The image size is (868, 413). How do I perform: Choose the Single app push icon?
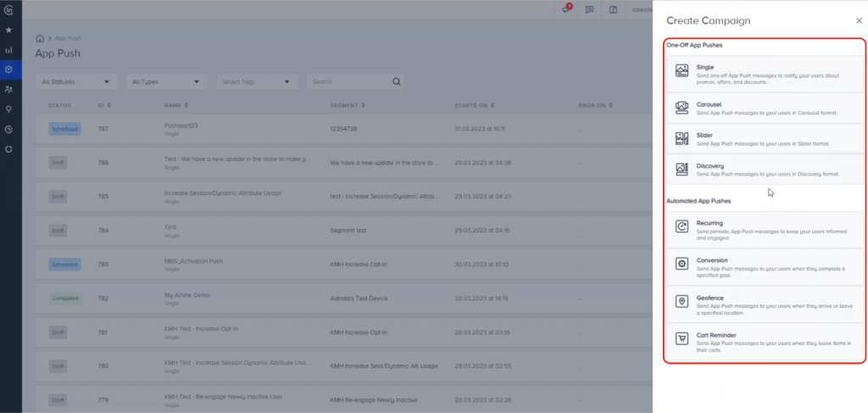(682, 71)
